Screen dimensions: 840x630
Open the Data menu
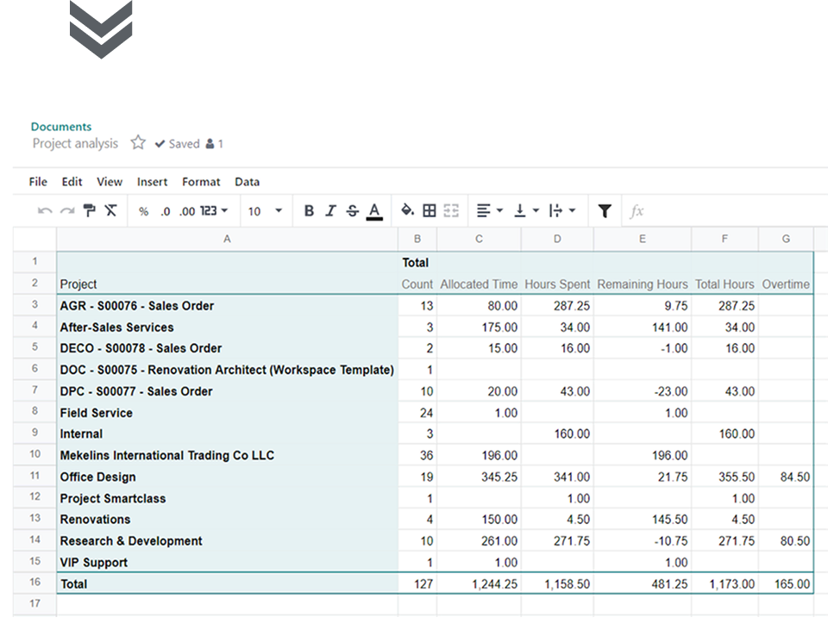pyautogui.click(x=247, y=182)
